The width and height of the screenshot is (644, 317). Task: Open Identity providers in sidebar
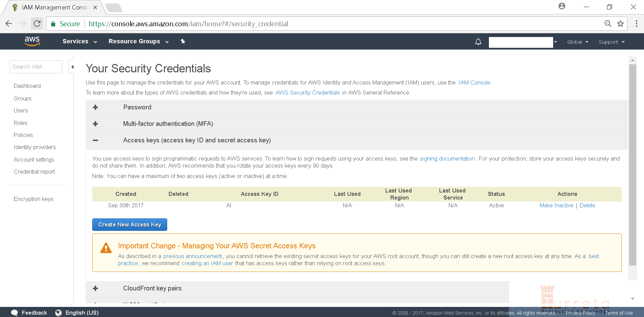click(35, 147)
